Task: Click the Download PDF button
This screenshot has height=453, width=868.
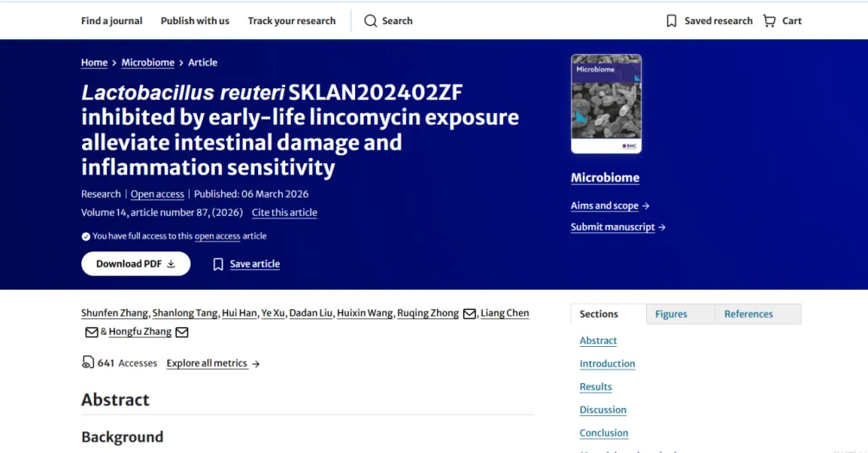Action: [x=136, y=263]
